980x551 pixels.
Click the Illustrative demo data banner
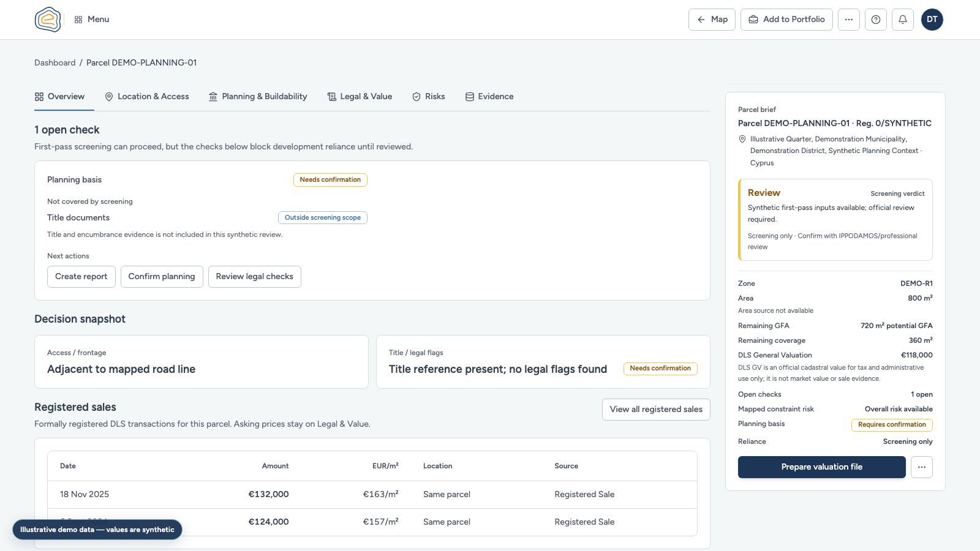click(97, 530)
